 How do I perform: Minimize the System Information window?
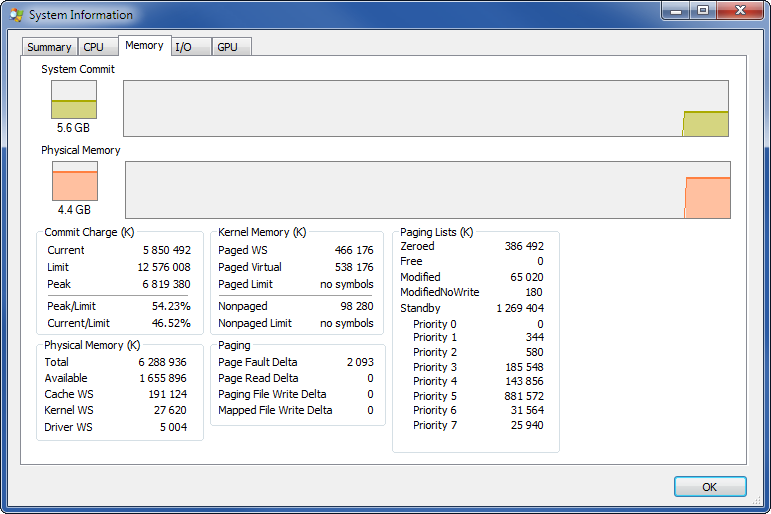pos(675,10)
